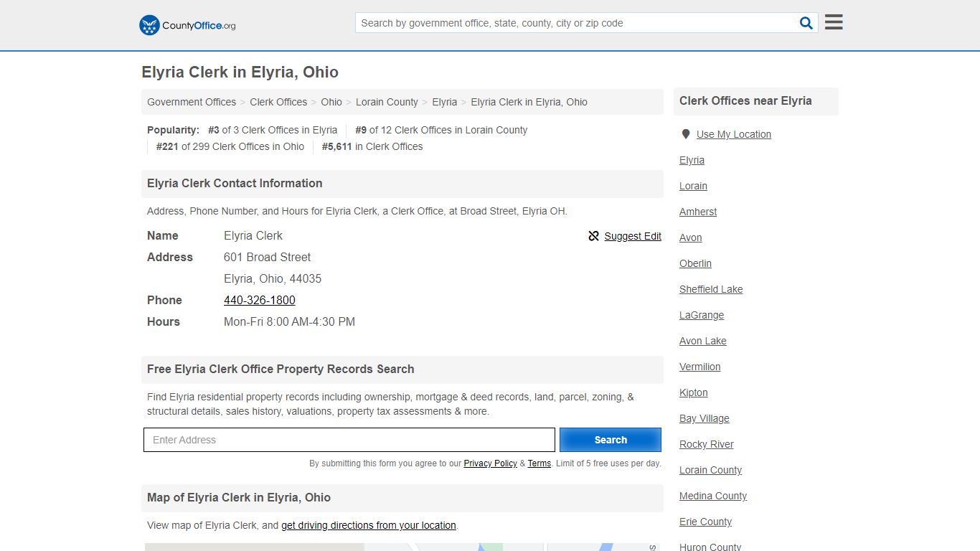Viewport: 980px width, 551px height.
Task: Open the Privacy Policy link
Action: tap(490, 463)
